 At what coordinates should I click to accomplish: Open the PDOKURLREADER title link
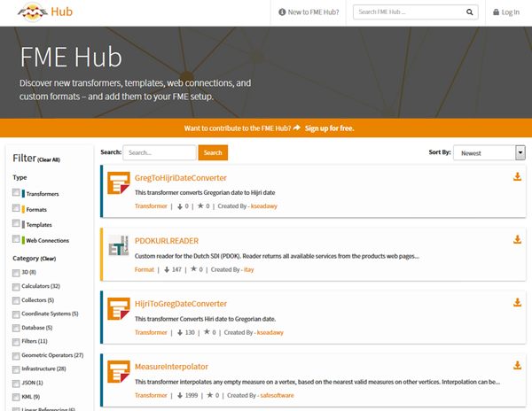pos(167,241)
